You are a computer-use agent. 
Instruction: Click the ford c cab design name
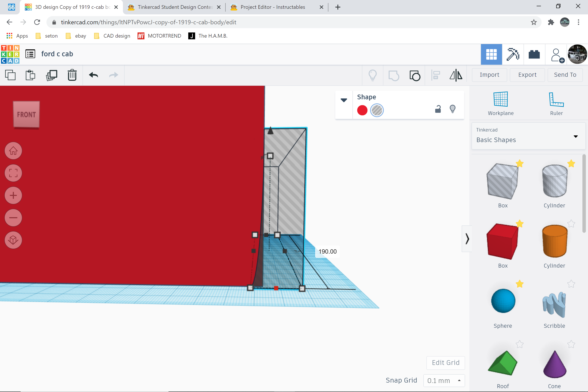57,54
